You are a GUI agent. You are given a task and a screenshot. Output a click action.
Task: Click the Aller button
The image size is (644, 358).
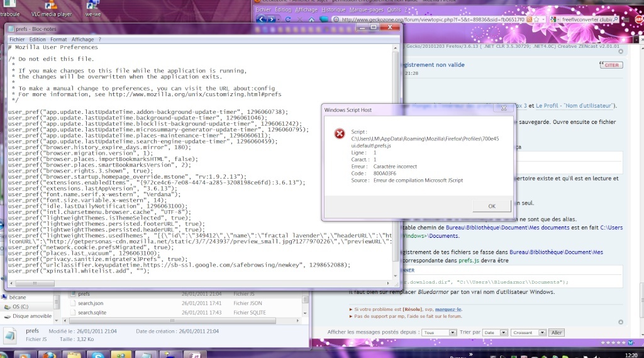557,332
